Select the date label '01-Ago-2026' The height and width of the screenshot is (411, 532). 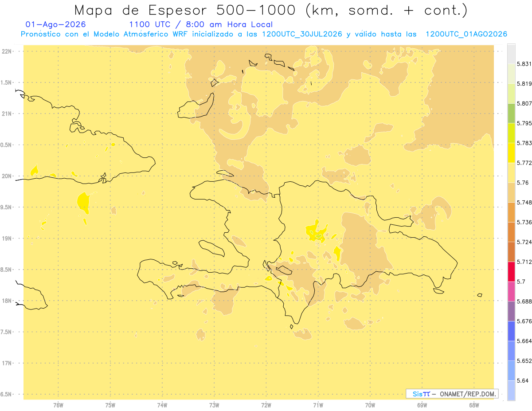(56, 24)
